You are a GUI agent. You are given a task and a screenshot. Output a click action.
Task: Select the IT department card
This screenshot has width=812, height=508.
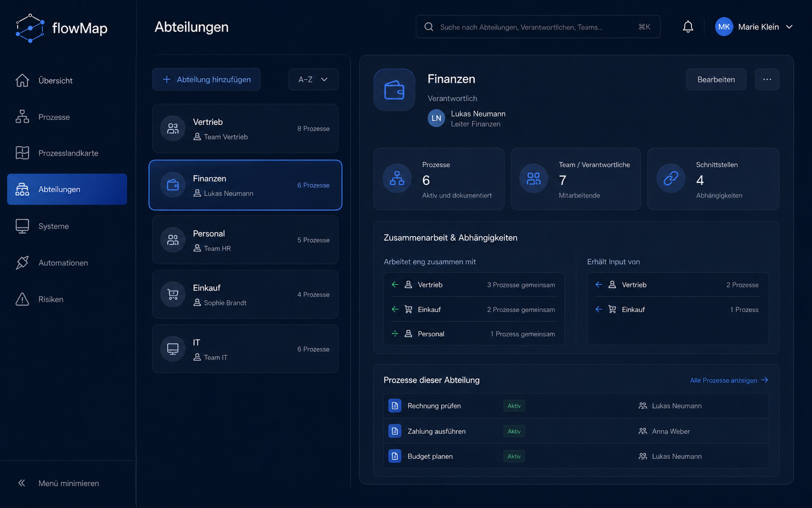245,349
